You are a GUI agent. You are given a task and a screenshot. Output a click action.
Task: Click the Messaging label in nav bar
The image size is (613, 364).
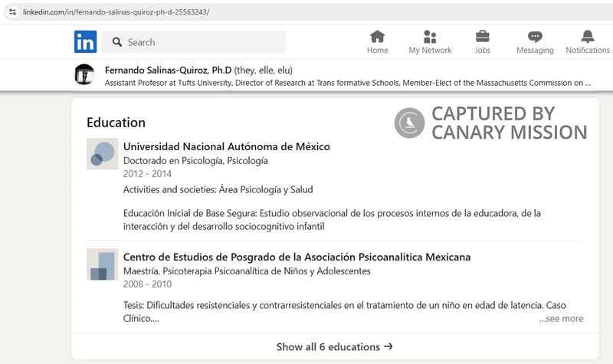pyautogui.click(x=535, y=51)
